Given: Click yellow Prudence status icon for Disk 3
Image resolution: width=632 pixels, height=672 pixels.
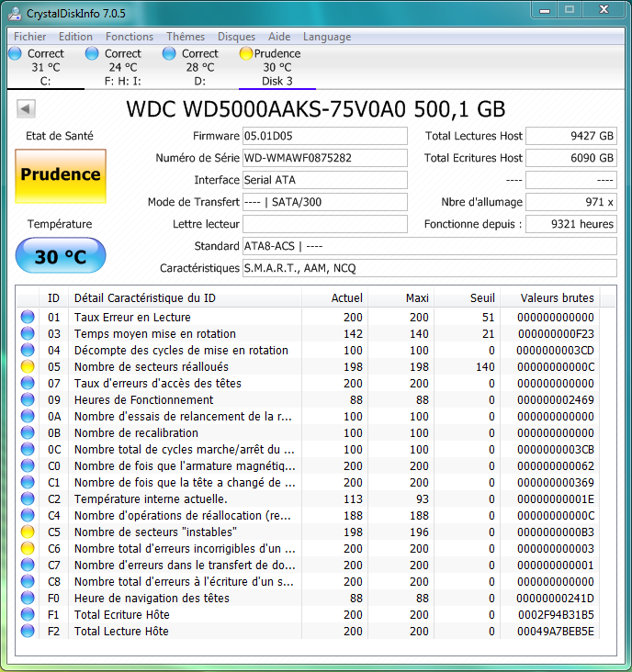Looking at the screenshot, I should point(246,53).
